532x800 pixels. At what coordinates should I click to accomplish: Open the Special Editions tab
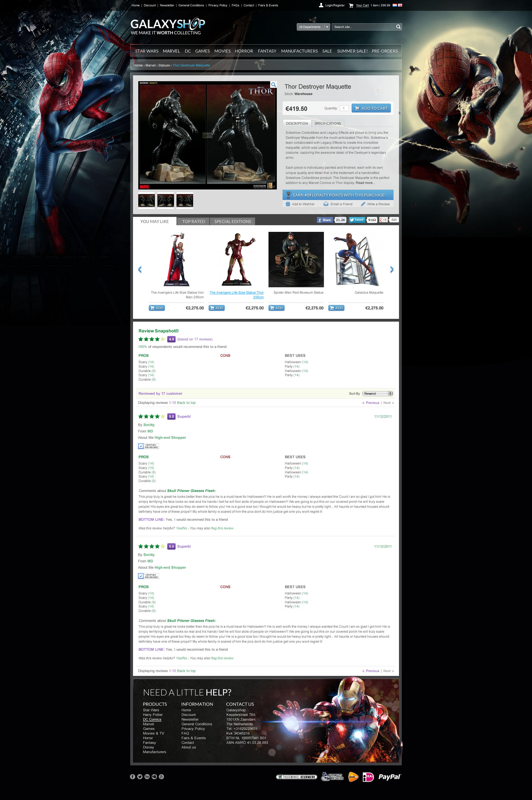[x=232, y=221]
